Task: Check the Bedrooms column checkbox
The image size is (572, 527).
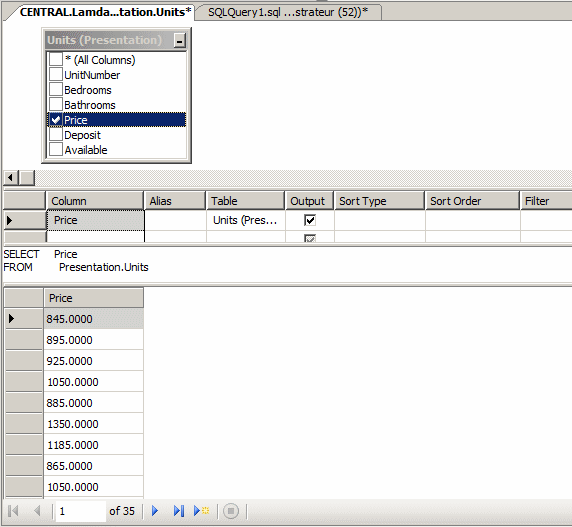Action: pyautogui.click(x=56, y=89)
